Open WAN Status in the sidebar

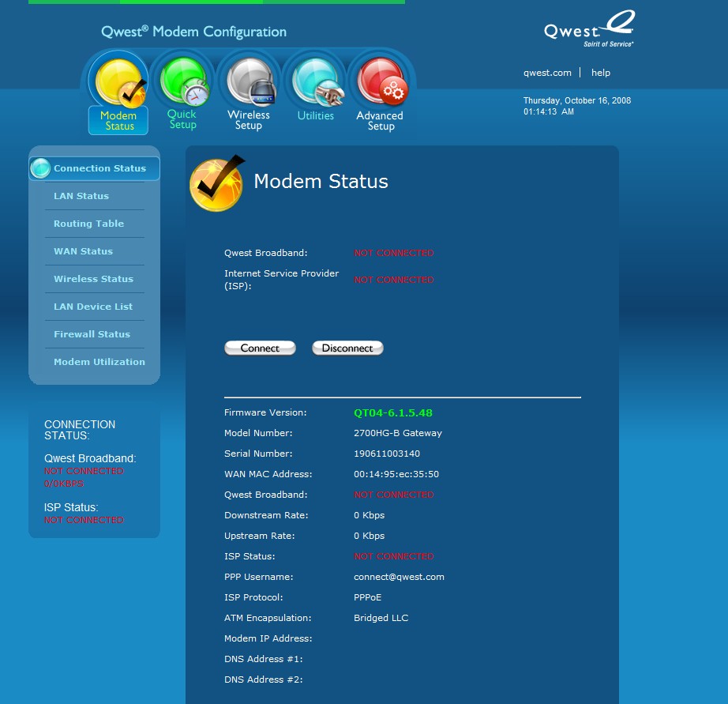point(83,251)
